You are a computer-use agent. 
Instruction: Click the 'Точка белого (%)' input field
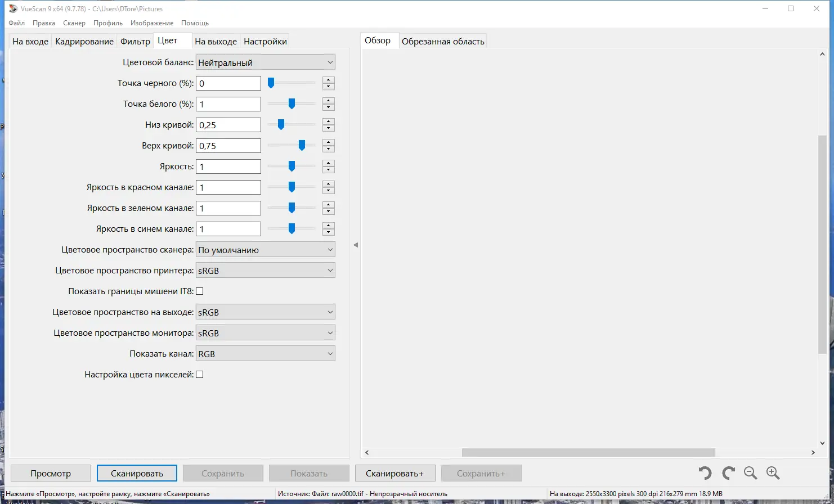click(228, 104)
